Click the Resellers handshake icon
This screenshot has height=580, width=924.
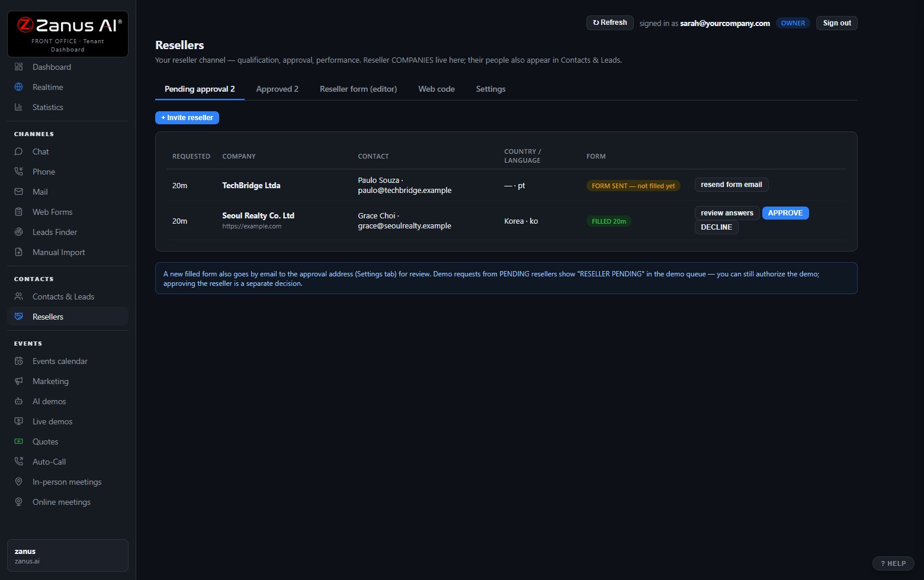point(18,317)
